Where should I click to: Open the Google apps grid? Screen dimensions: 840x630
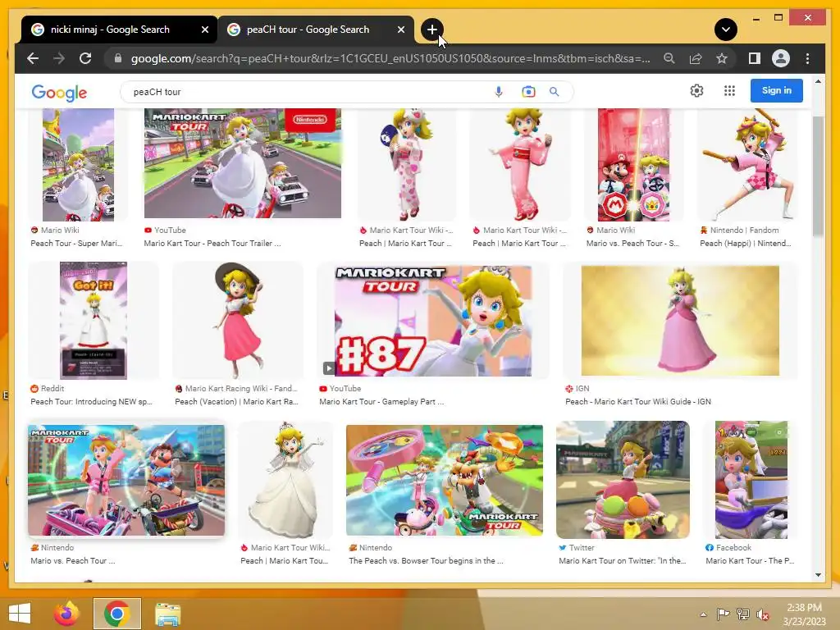(x=729, y=91)
